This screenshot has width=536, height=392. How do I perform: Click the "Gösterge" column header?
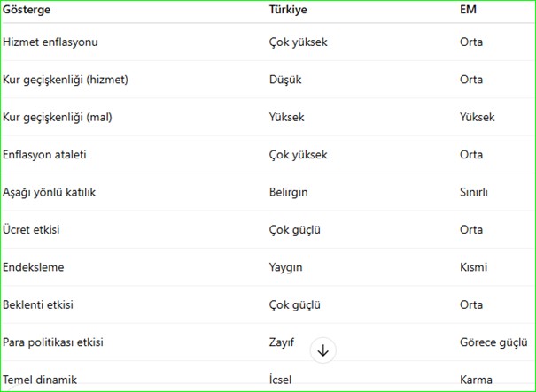pyautogui.click(x=29, y=10)
